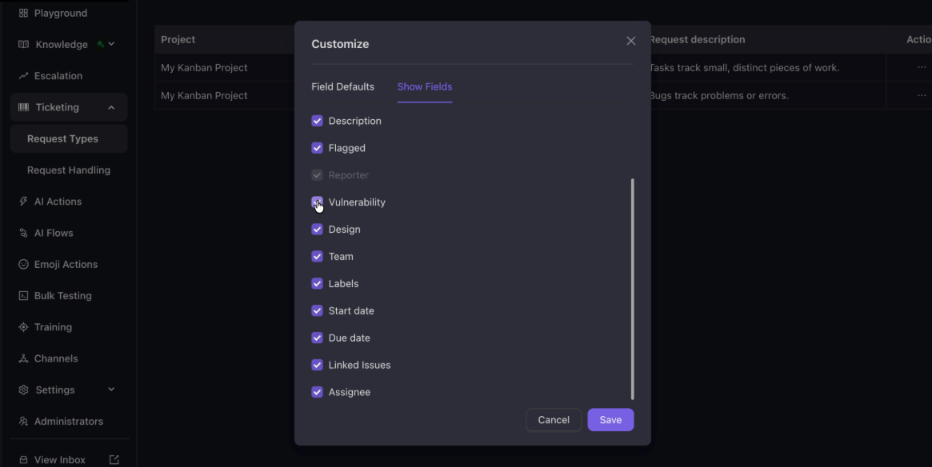Screen dimensions: 932x467
Task: Open Request Handling page
Action: 69,171
